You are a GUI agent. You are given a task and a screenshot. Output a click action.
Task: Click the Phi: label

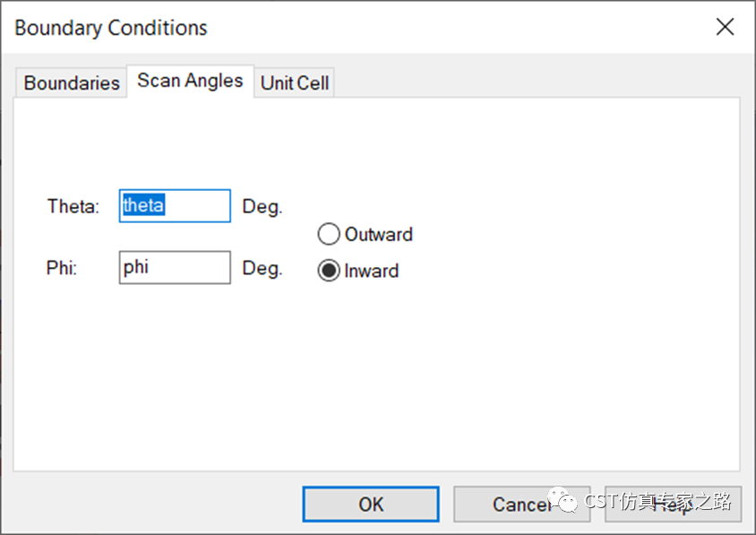click(62, 268)
